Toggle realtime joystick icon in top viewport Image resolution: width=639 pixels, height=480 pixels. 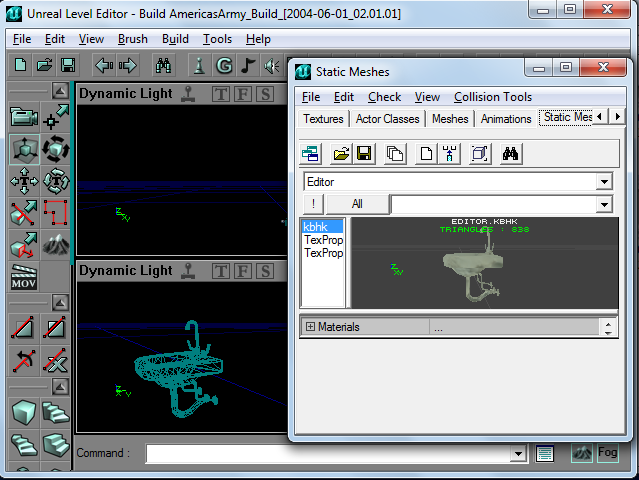pos(188,94)
